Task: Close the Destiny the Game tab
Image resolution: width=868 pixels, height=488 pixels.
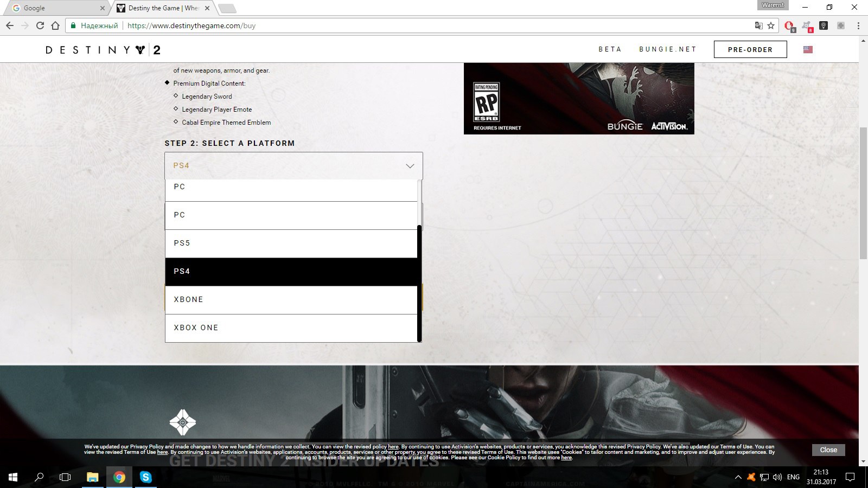Action: coord(207,8)
